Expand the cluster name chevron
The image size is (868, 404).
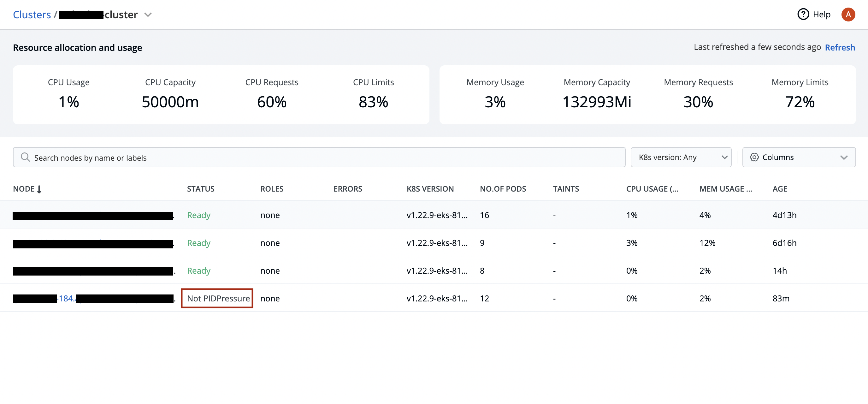click(x=148, y=15)
